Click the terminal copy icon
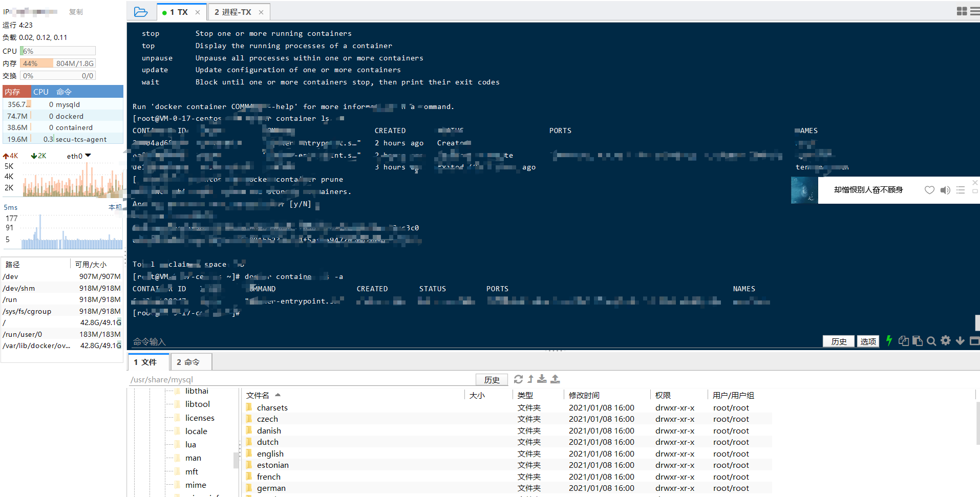The image size is (980, 497). [904, 341]
